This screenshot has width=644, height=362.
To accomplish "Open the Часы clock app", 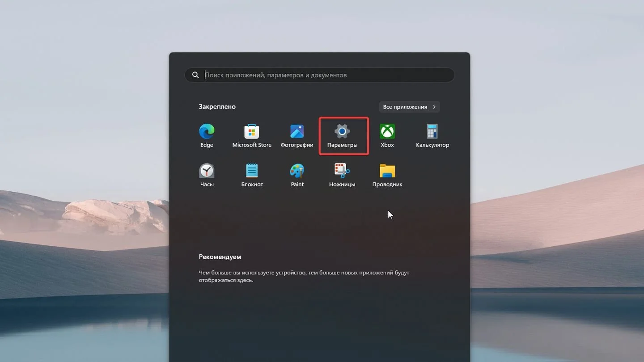I will point(207,175).
